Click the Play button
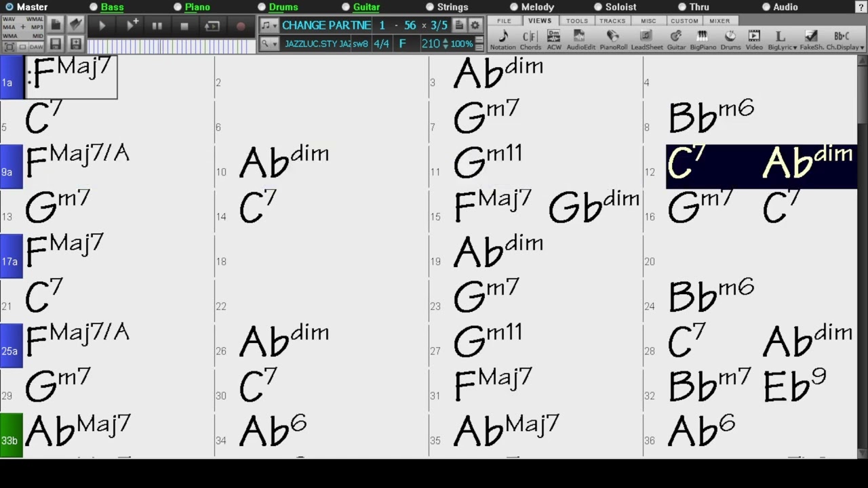This screenshot has width=868, height=488. [102, 26]
